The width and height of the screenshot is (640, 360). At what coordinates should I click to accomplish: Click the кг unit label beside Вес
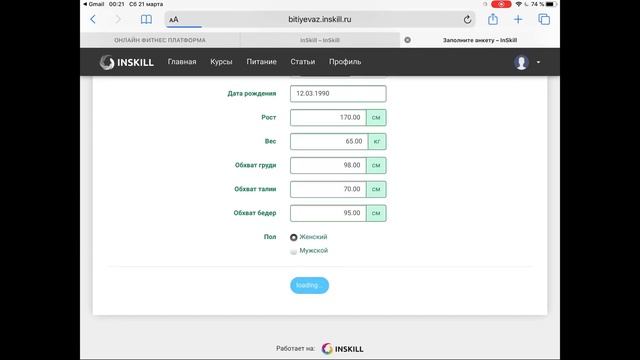(x=377, y=141)
